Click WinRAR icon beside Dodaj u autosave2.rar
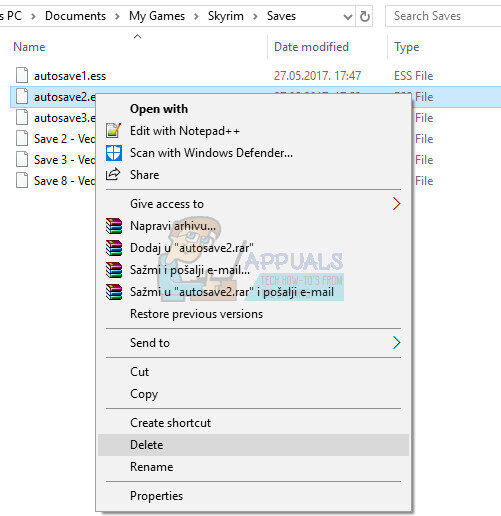Viewport: 501px width, 516px height. click(114, 248)
